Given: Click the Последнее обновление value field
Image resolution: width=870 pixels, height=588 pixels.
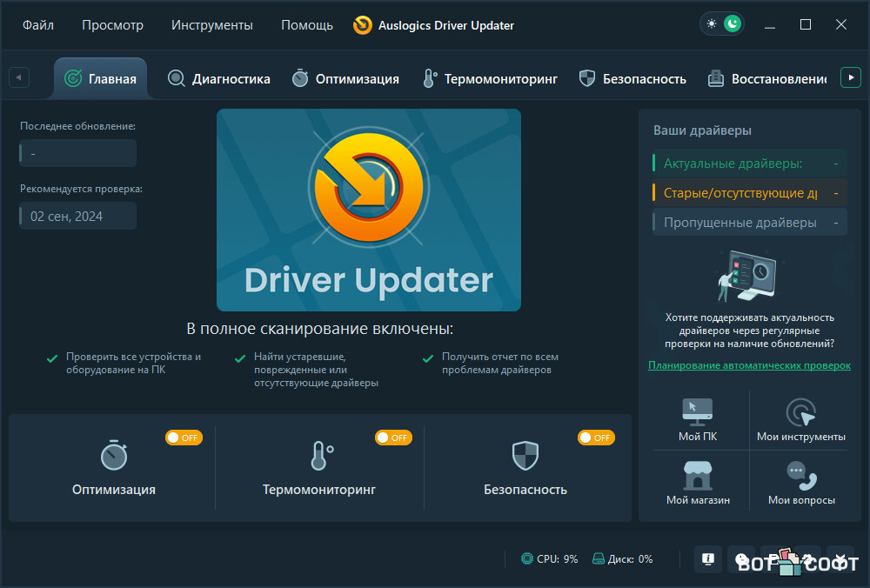Looking at the screenshot, I should tap(77, 153).
